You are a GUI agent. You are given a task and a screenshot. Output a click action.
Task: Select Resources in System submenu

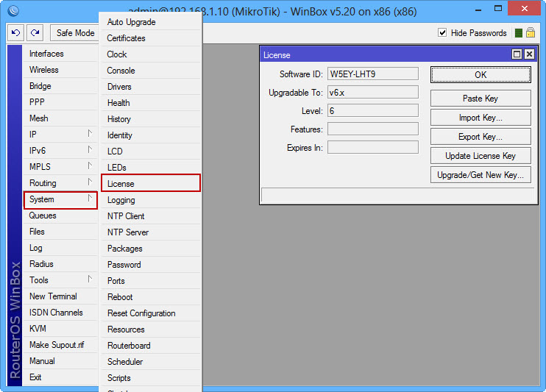click(151, 329)
